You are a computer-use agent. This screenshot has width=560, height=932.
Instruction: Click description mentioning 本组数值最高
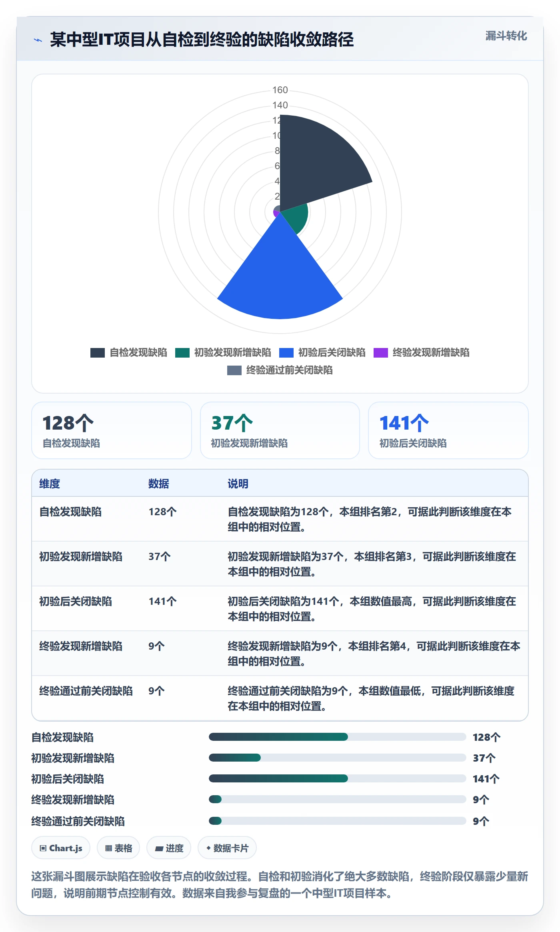coord(372,609)
